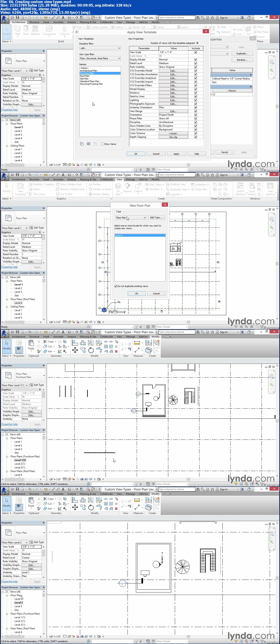The width and height of the screenshot is (280, 644).
Task: Click the Coarse Detail Level value in Properties
Action: coord(31,558)
